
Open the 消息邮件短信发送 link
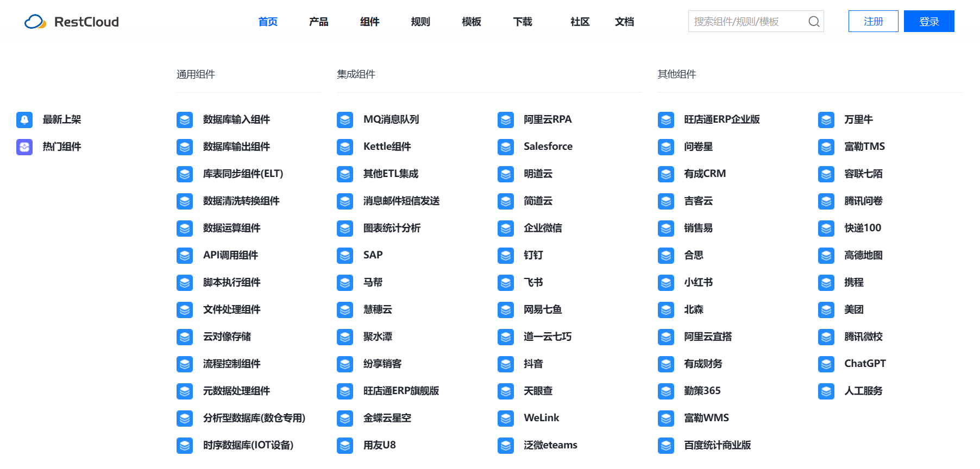(401, 201)
